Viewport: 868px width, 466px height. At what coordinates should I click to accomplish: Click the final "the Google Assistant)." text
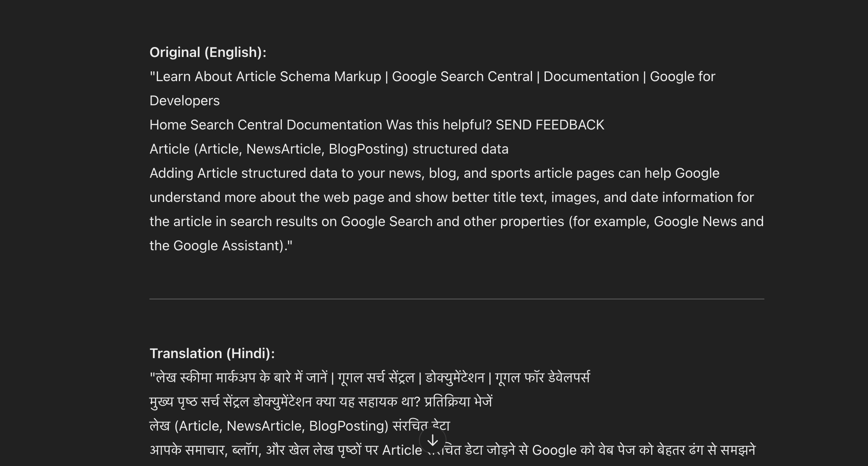(x=220, y=246)
